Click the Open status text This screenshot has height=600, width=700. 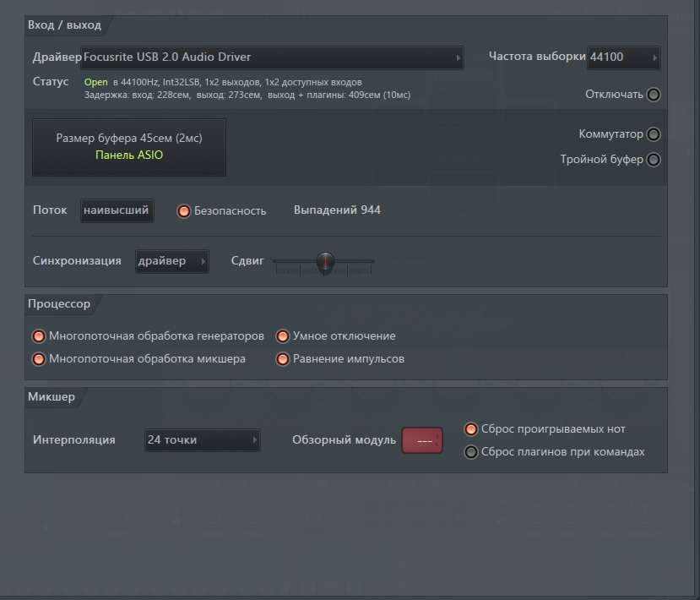point(95,83)
